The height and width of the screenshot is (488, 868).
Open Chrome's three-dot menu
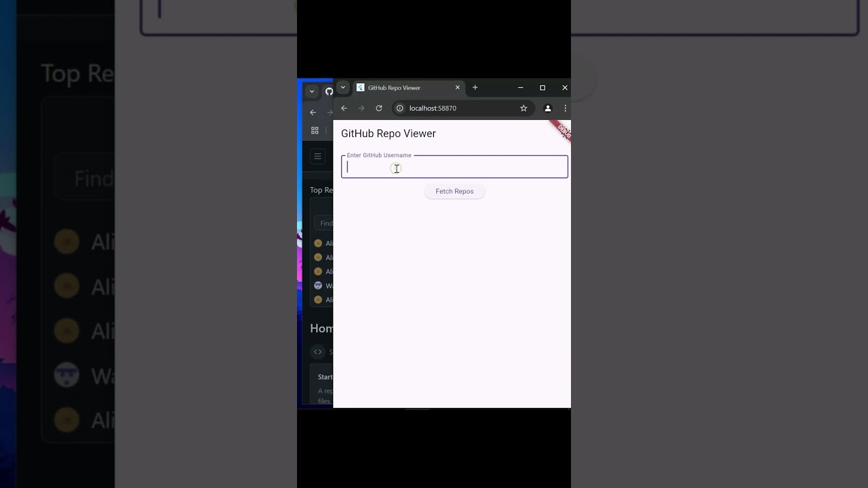tap(565, 108)
